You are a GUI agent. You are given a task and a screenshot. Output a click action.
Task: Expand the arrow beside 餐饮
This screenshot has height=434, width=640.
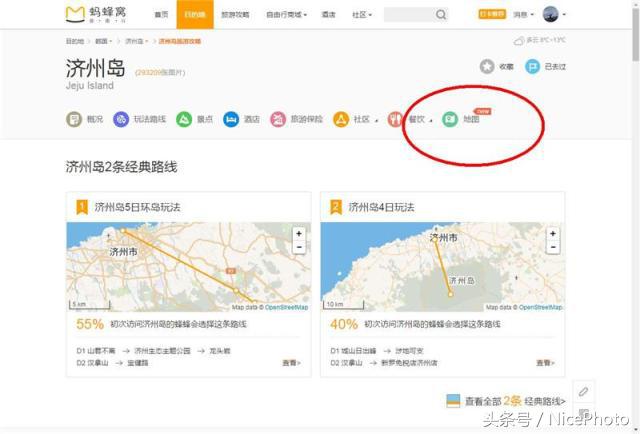coord(431,120)
